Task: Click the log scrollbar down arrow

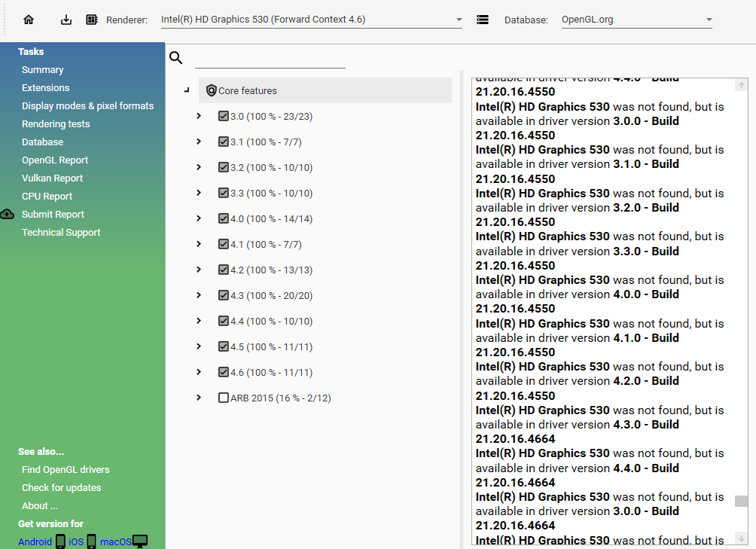Action: (741, 538)
